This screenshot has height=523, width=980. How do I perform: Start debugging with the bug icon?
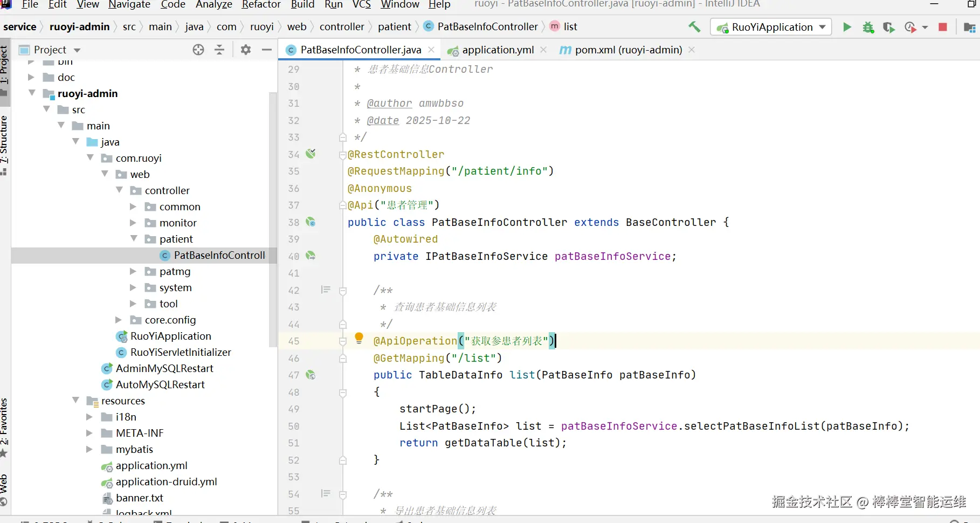[868, 27]
